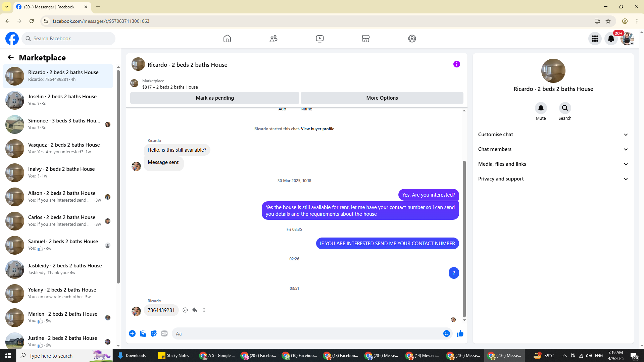
Task: Open Windows notification center
Action: 634,356
